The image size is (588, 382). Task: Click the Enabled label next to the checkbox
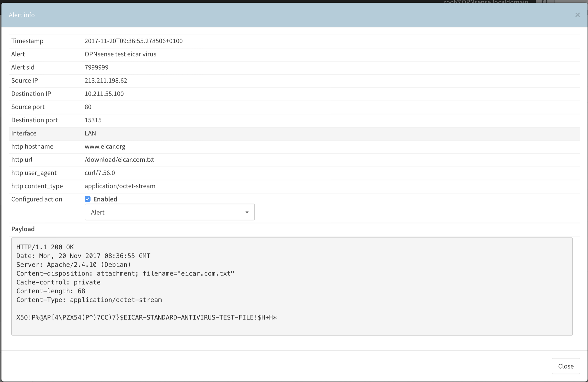pyautogui.click(x=105, y=199)
